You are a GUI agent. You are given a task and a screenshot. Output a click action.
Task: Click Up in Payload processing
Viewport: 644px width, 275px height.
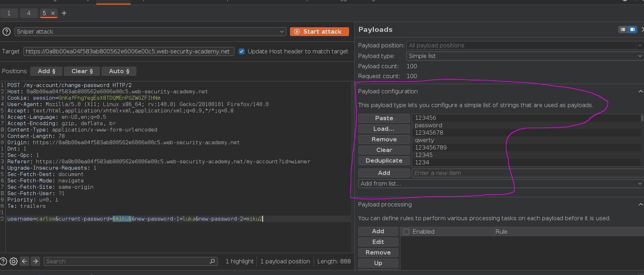(378, 263)
